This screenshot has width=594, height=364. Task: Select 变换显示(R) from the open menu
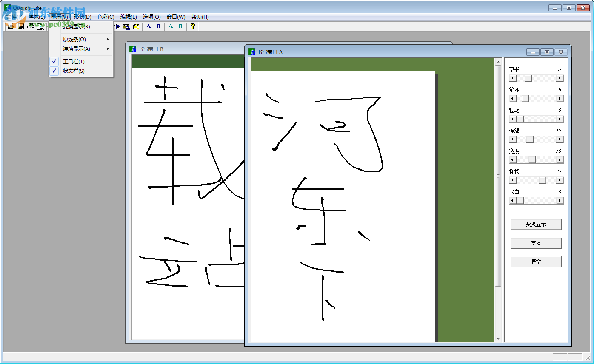[x=77, y=26]
